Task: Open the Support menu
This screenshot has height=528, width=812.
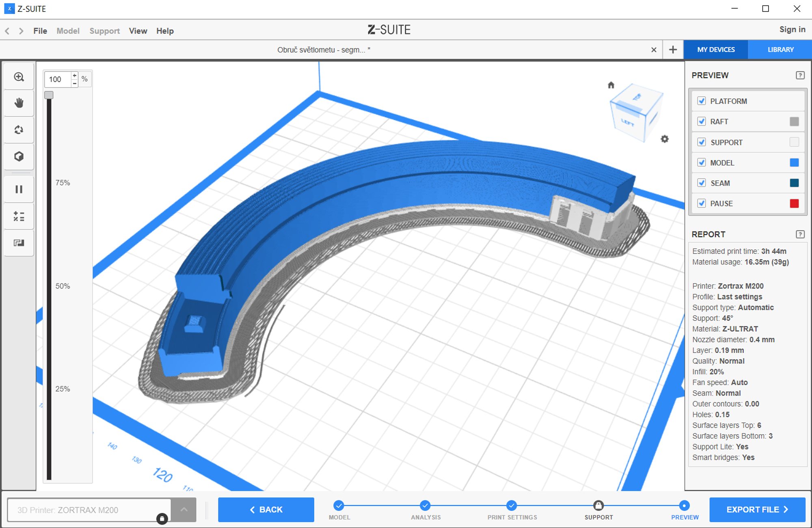Action: point(105,31)
